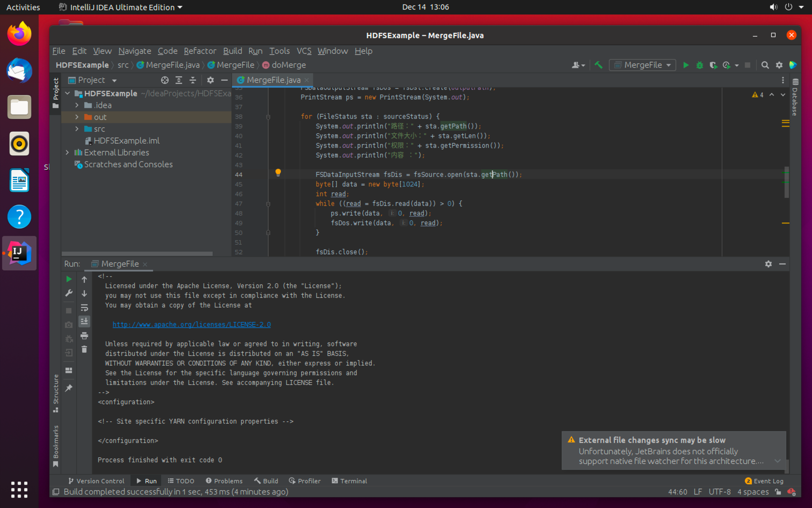Screen dimensions: 812x508
Task: Click the LF line separator indicator
Action: [x=698, y=492]
